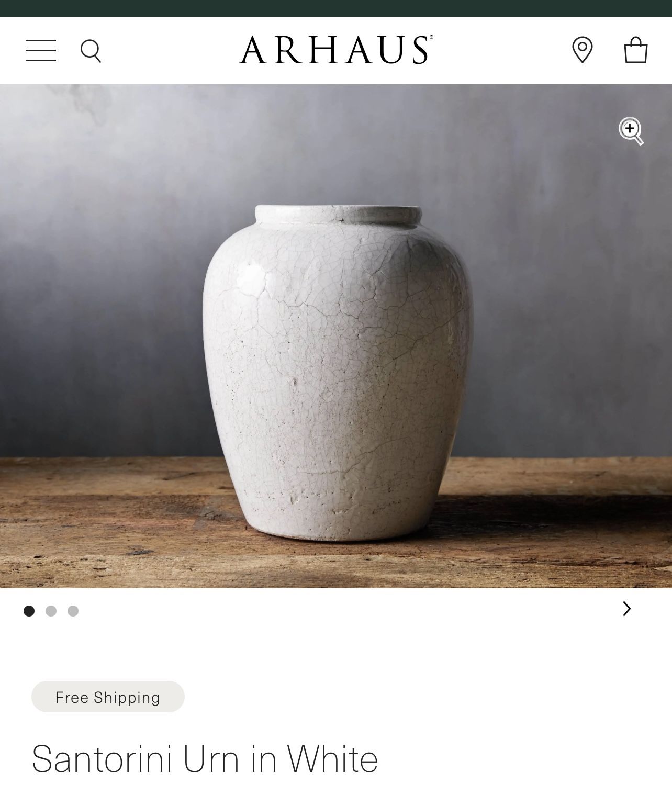Select the third carousel dot

(x=73, y=611)
